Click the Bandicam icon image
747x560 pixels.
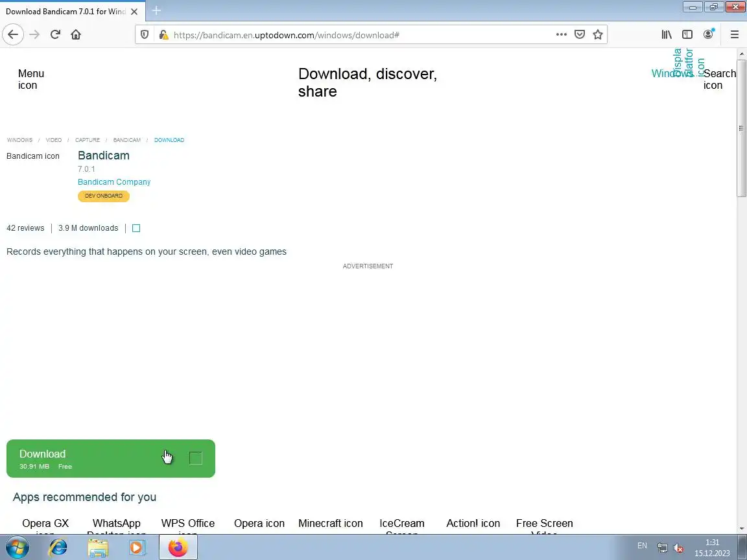[33, 156]
